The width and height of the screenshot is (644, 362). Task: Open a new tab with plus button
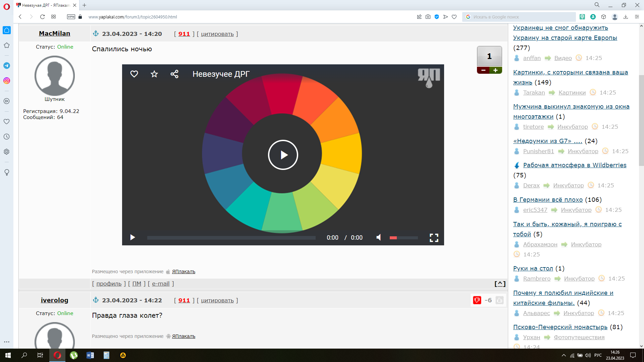pos(85,5)
